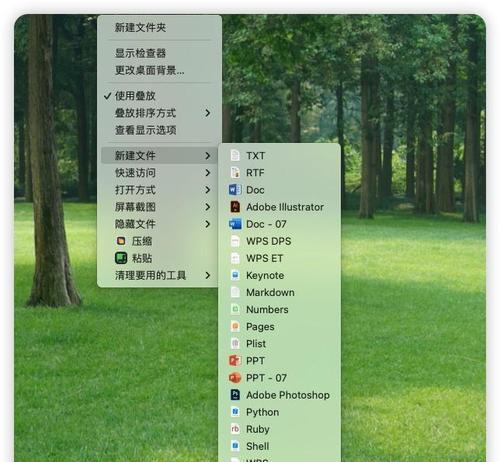Expand the 叠放排序方式 submenu arrow
This screenshot has height=462, width=500.
(208, 113)
